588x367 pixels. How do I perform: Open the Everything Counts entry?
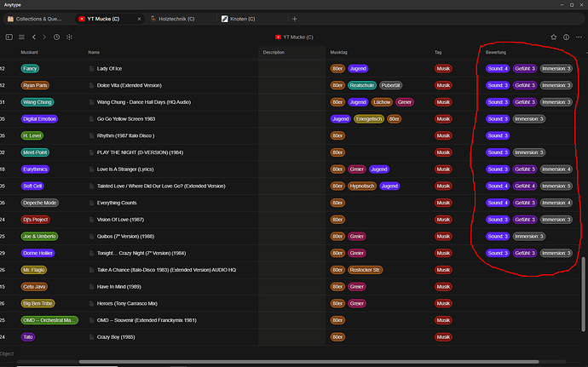pos(117,203)
